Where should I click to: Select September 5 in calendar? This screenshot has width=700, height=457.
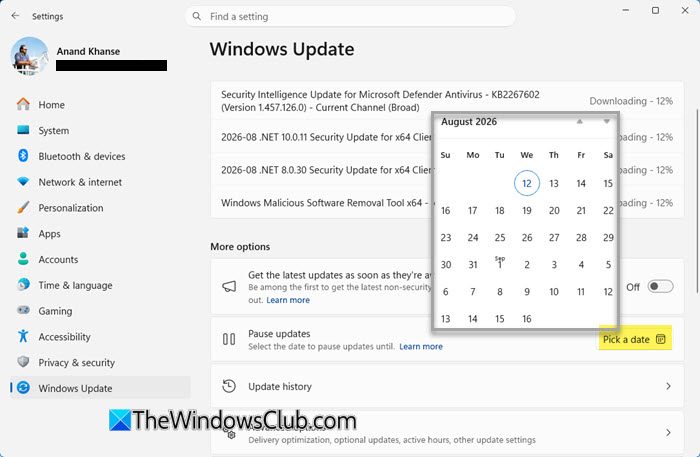tap(608, 265)
